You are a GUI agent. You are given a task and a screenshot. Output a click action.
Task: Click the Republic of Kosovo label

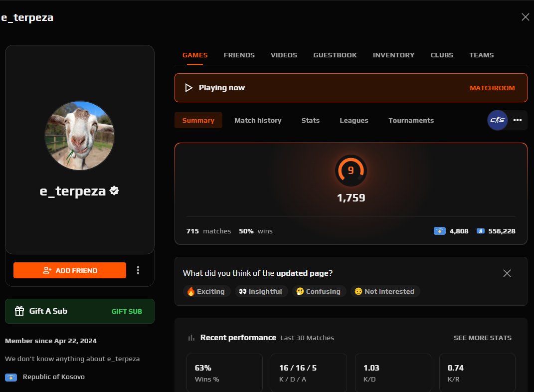tap(53, 377)
